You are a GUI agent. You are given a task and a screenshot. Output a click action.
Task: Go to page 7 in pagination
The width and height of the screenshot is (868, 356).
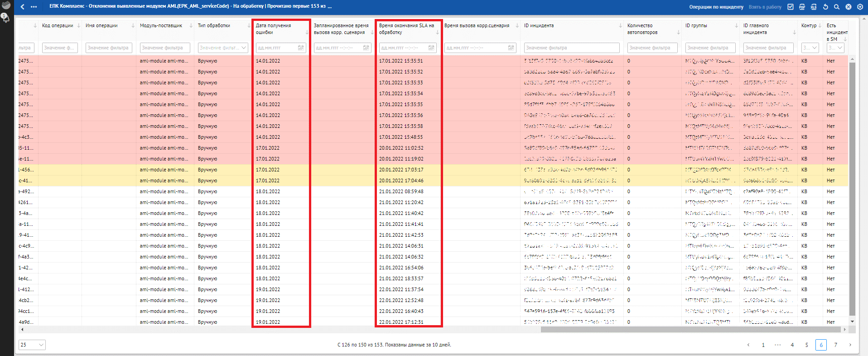pyautogui.click(x=836, y=345)
